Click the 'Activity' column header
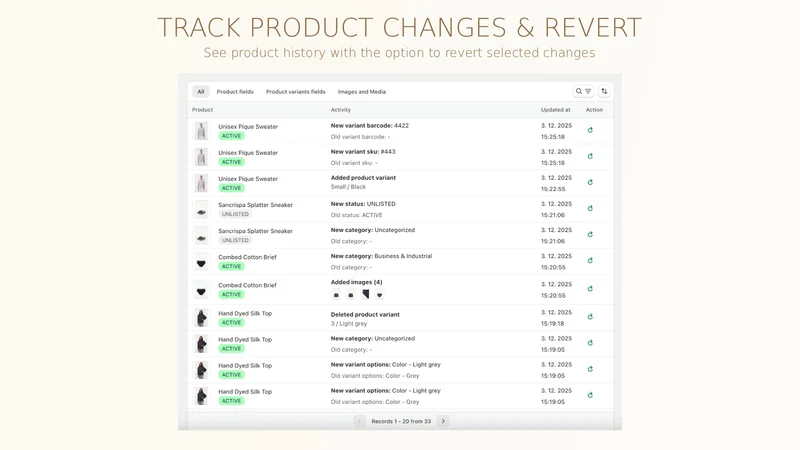 [x=341, y=110]
